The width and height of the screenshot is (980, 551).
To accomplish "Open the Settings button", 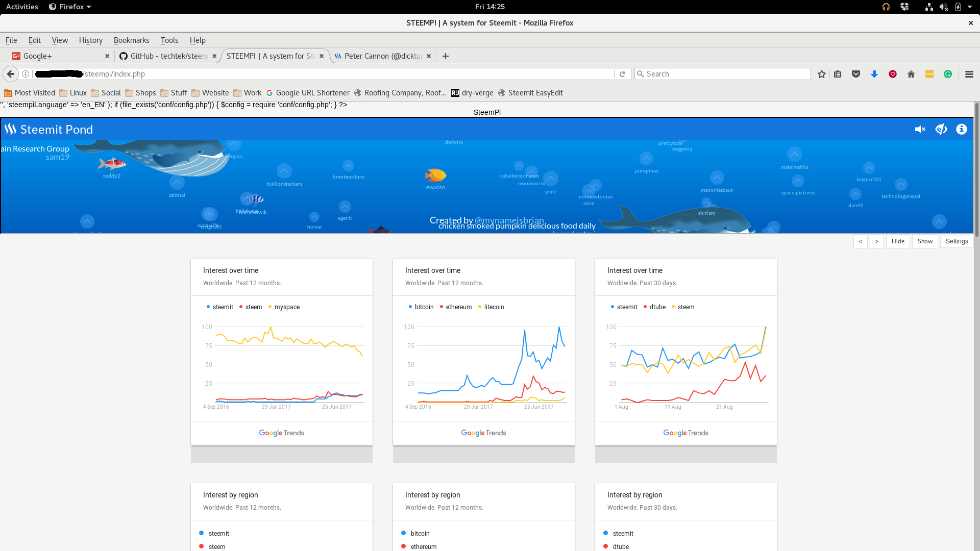I will coord(957,241).
